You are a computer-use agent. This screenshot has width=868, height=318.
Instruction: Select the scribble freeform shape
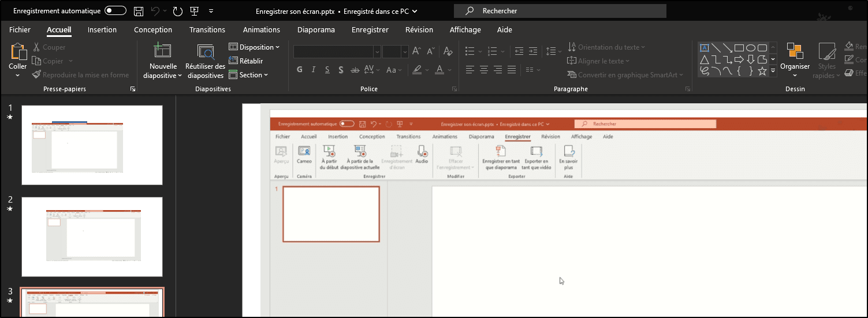tap(705, 71)
